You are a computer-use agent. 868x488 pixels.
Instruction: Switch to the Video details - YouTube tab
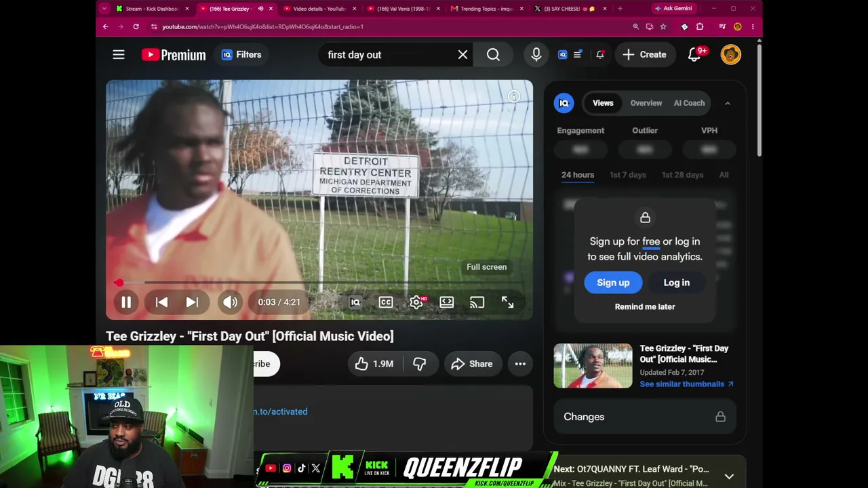pyautogui.click(x=319, y=9)
